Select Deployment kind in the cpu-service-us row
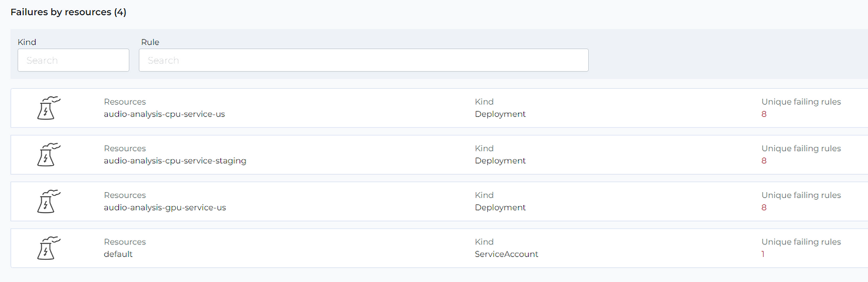This screenshot has width=868, height=282. click(500, 114)
